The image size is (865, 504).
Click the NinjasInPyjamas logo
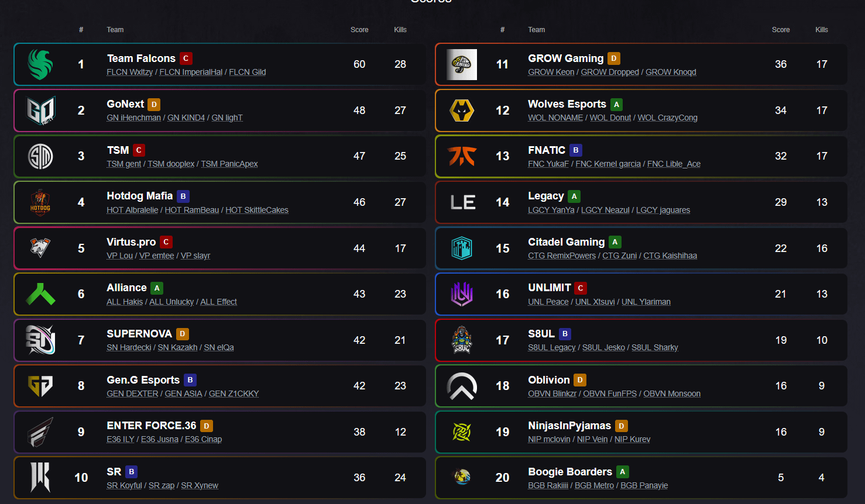tap(462, 432)
